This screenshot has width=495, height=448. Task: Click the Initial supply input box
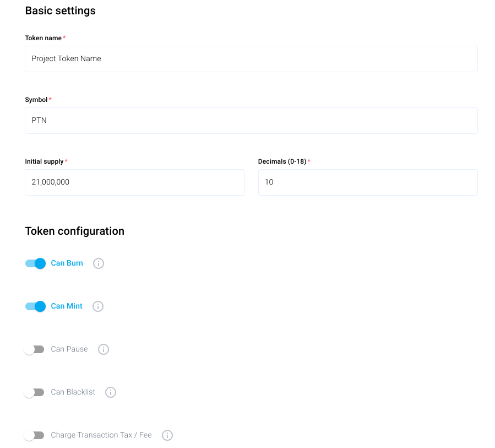pyautogui.click(x=135, y=182)
